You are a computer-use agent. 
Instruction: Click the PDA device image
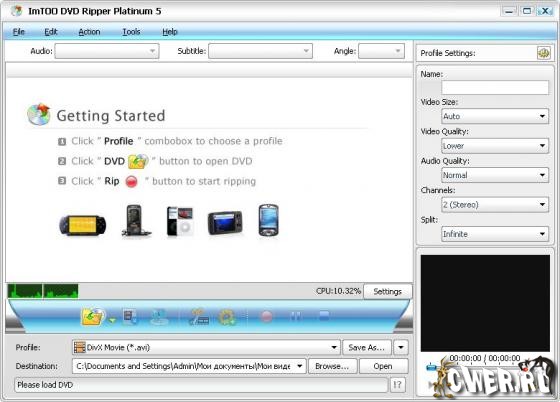268,220
